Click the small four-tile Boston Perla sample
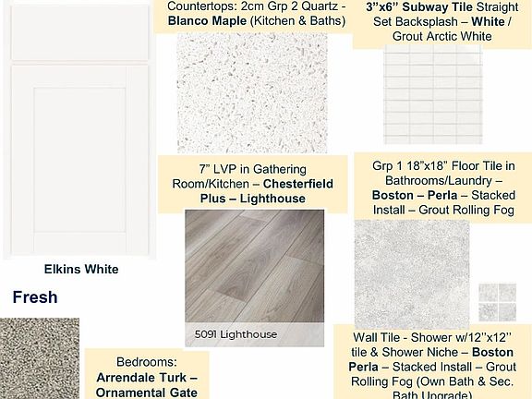The image size is (532, 399). (x=498, y=303)
